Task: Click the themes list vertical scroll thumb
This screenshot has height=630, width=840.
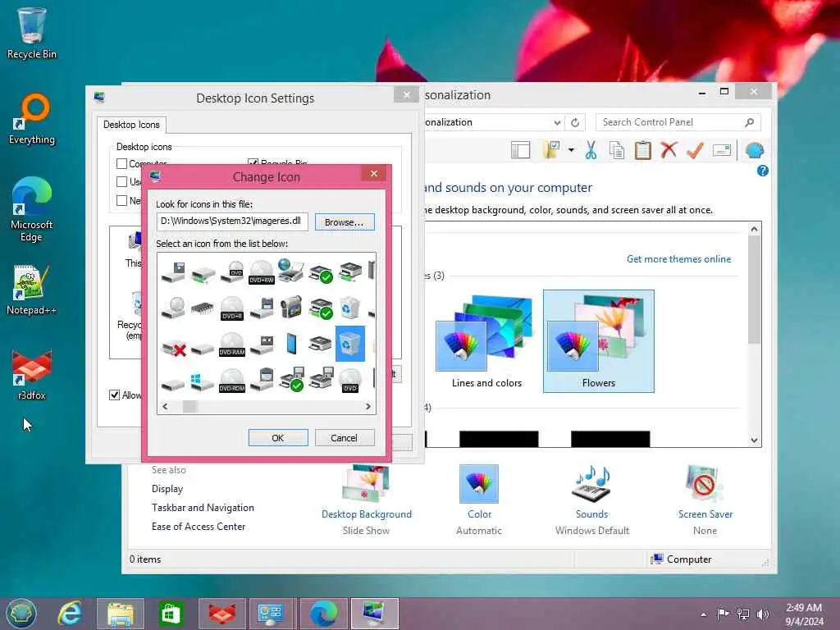Action: 755,290
